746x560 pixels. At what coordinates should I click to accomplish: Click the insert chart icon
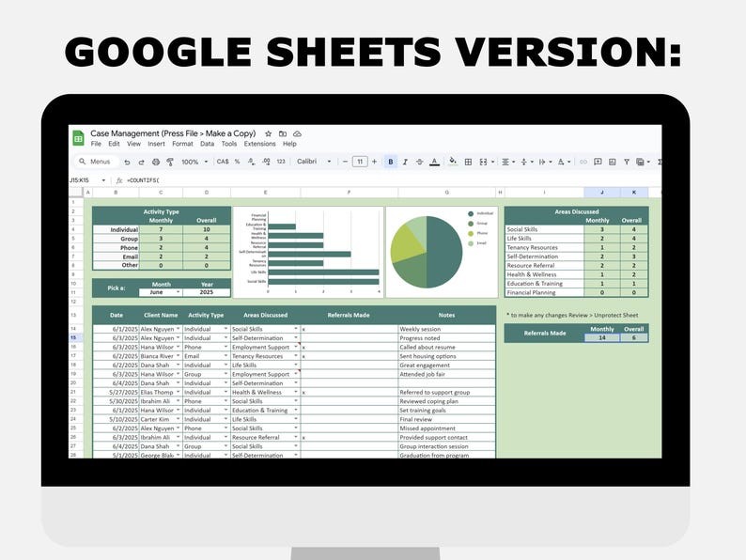click(613, 162)
